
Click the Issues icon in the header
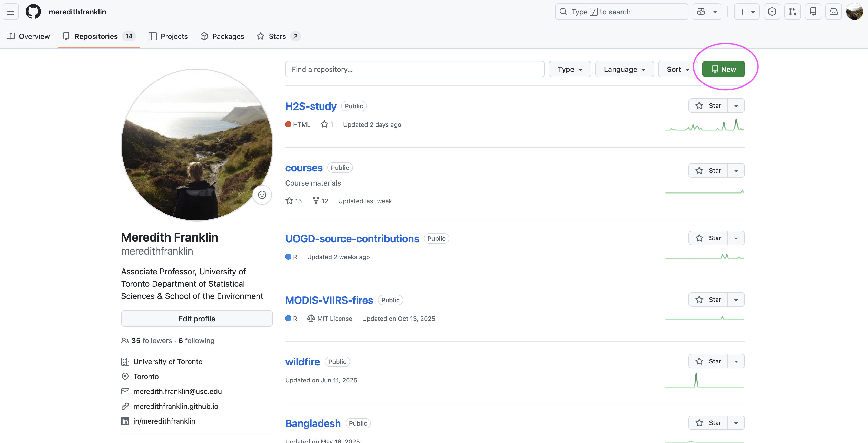[x=772, y=12]
